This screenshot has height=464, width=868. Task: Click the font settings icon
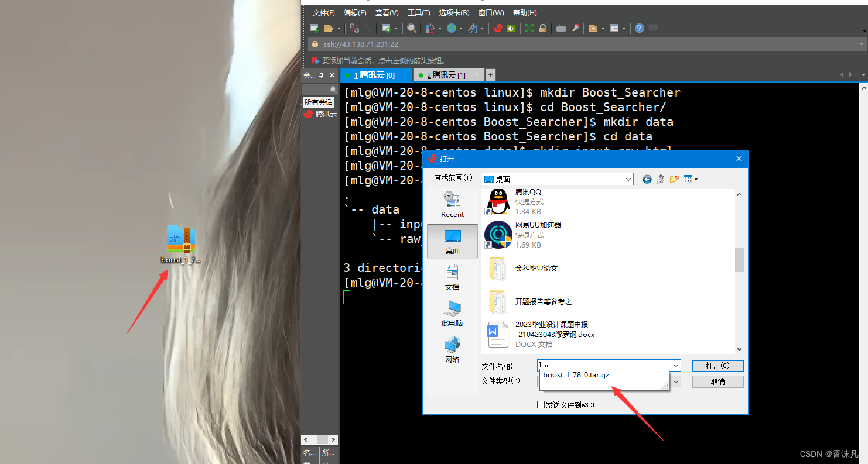[472, 28]
